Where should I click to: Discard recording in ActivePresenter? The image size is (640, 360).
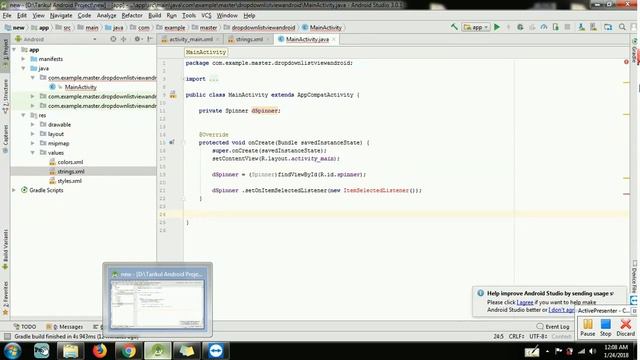point(625,328)
